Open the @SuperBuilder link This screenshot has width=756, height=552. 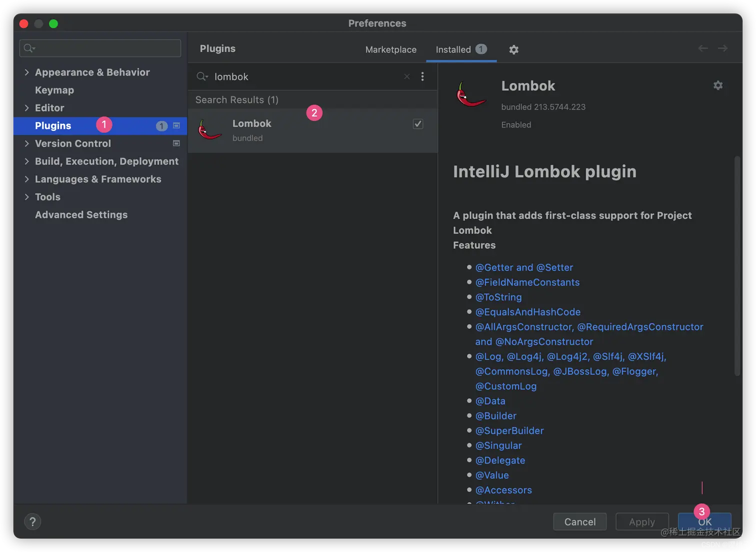[509, 431]
